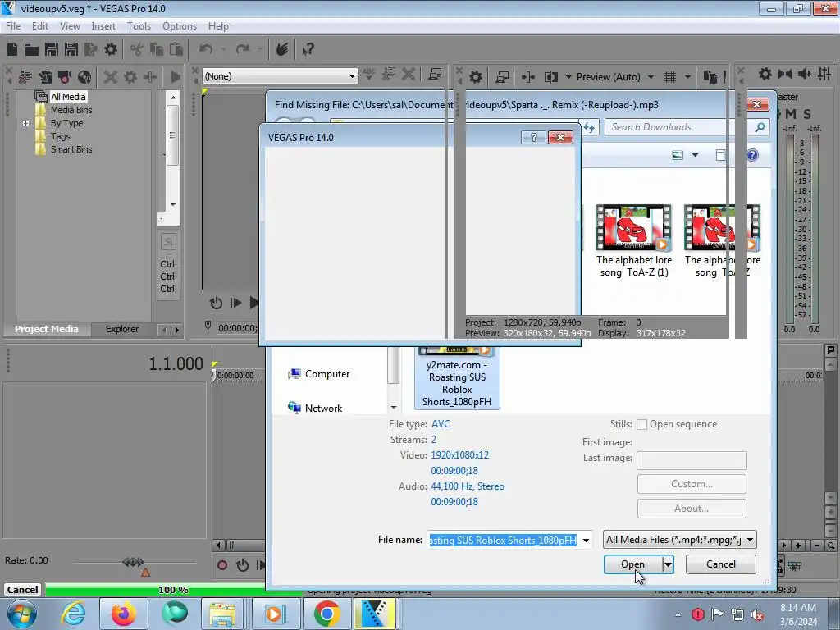
Task: Open the (None) preset dropdown in trimmer
Action: coord(352,76)
